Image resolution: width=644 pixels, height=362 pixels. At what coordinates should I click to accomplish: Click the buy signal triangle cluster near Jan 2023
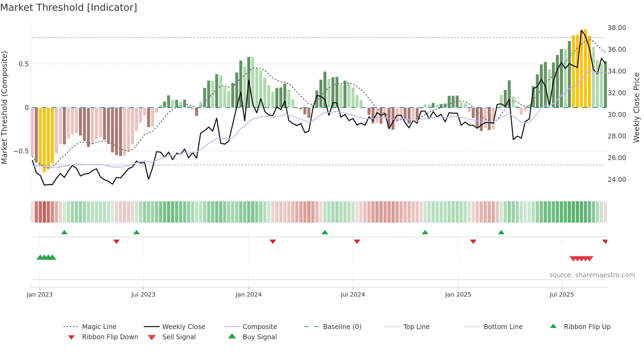point(46,257)
